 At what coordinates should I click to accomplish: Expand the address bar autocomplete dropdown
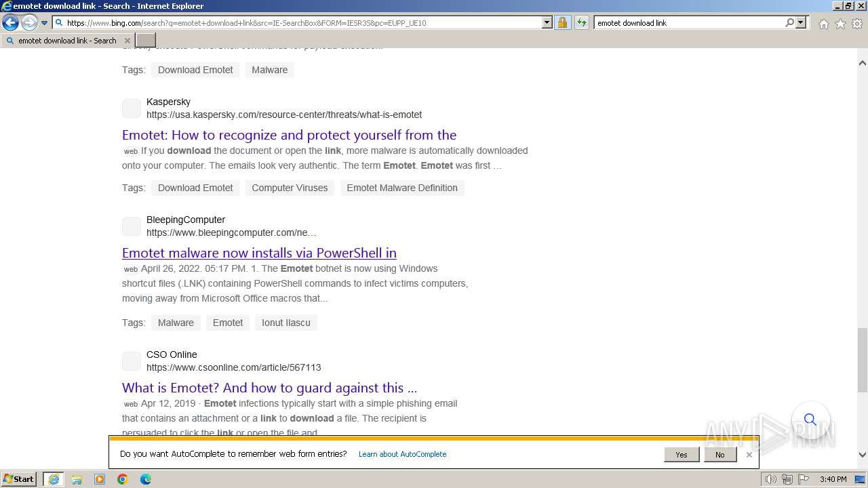(x=547, y=22)
